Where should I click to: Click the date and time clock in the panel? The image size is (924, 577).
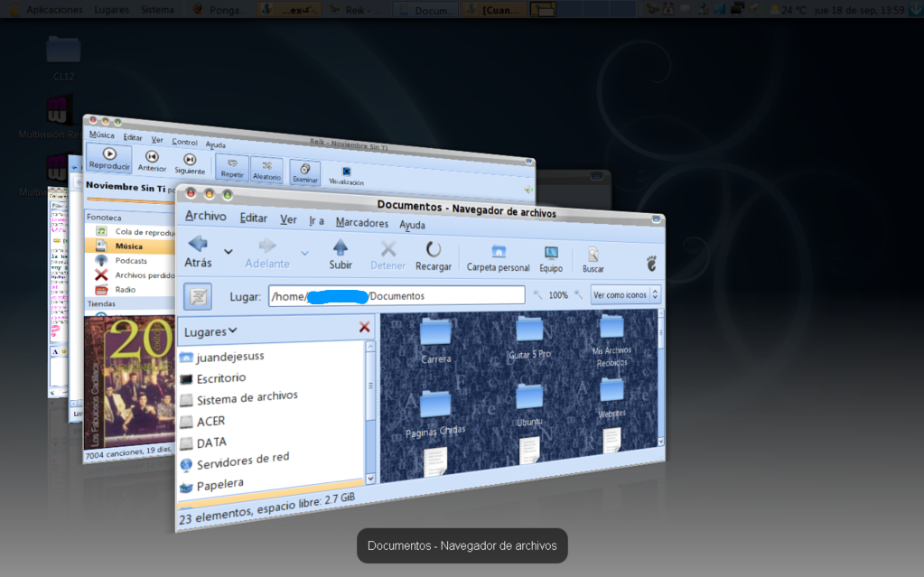[859, 9]
